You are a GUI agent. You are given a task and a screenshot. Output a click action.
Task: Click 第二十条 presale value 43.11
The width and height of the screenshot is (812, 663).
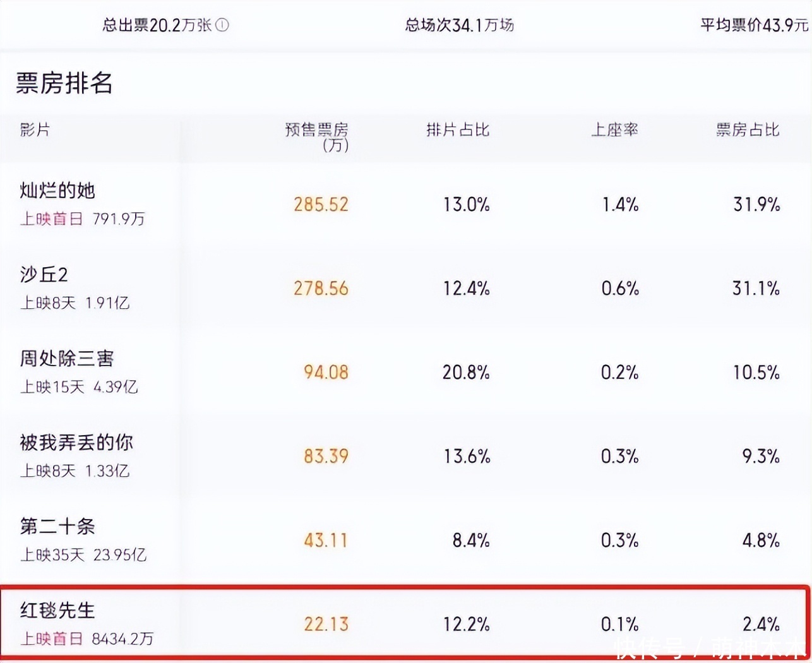coord(325,541)
